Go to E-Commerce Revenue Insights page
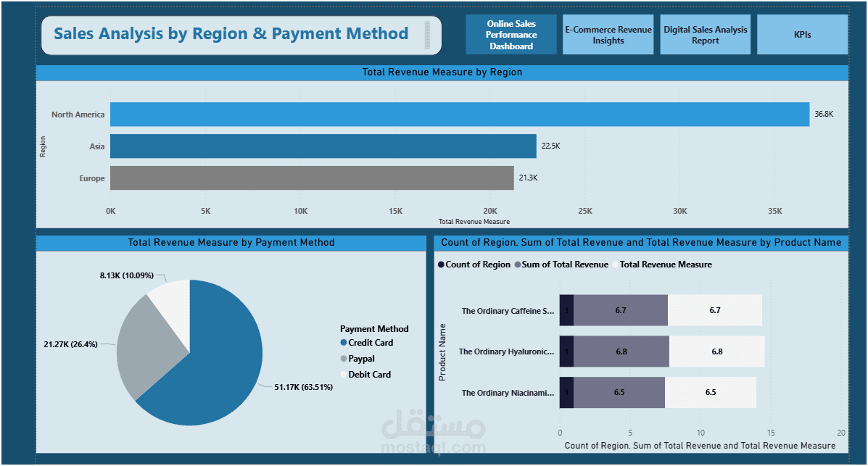Viewport: 868px width, 466px height. tap(608, 34)
